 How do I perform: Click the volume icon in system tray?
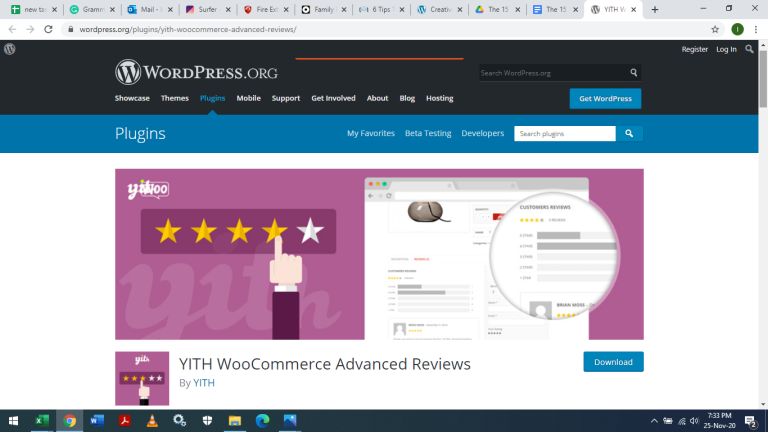coord(694,421)
